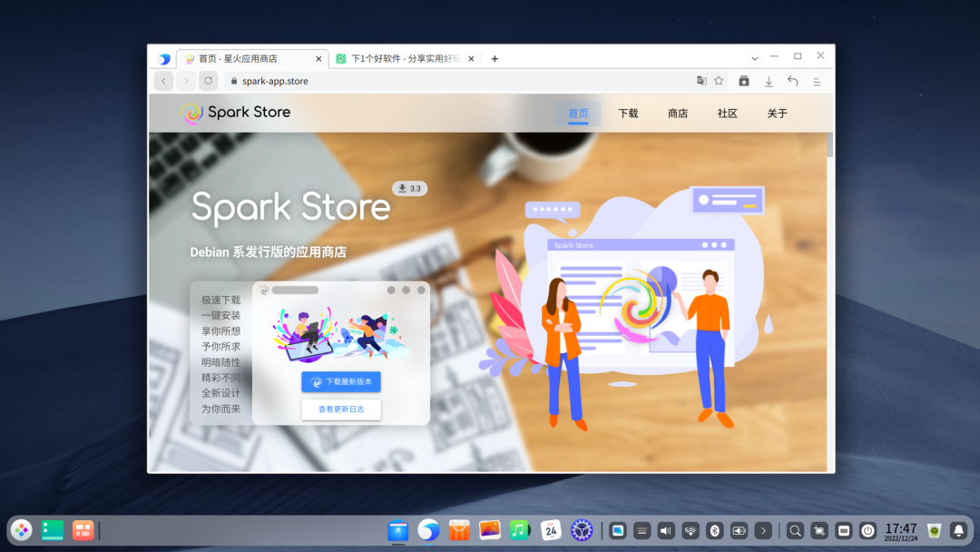Image resolution: width=980 pixels, height=552 pixels.
Task: Bookmark this page with the star icon
Action: pos(719,81)
